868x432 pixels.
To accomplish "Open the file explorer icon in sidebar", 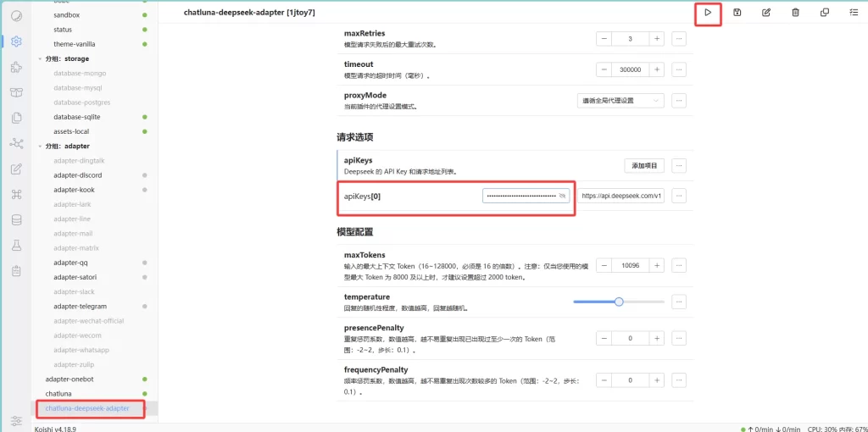I will (x=16, y=118).
